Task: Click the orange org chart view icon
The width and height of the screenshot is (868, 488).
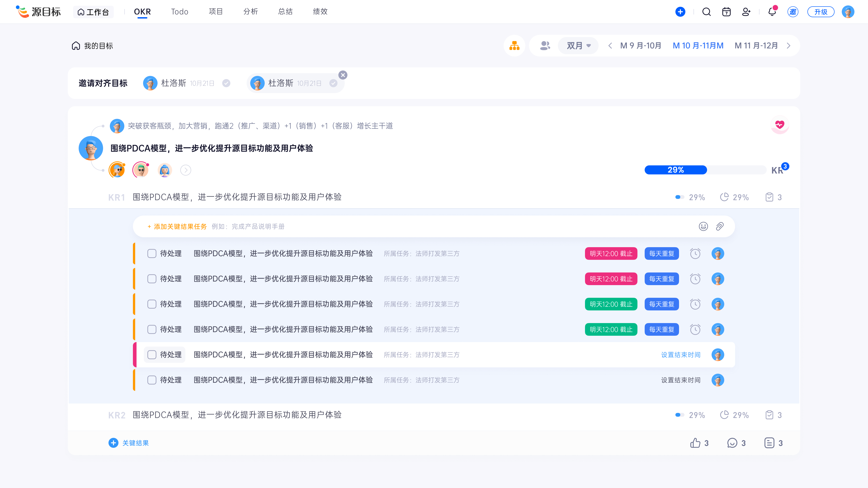Action: [x=514, y=45]
